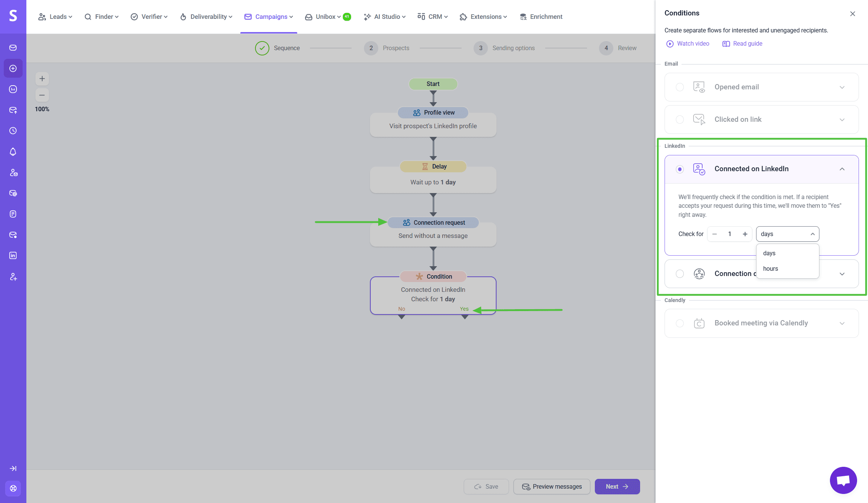The image size is (868, 503).
Task: Click the clock schedule icon in sidebar
Action: click(x=13, y=131)
